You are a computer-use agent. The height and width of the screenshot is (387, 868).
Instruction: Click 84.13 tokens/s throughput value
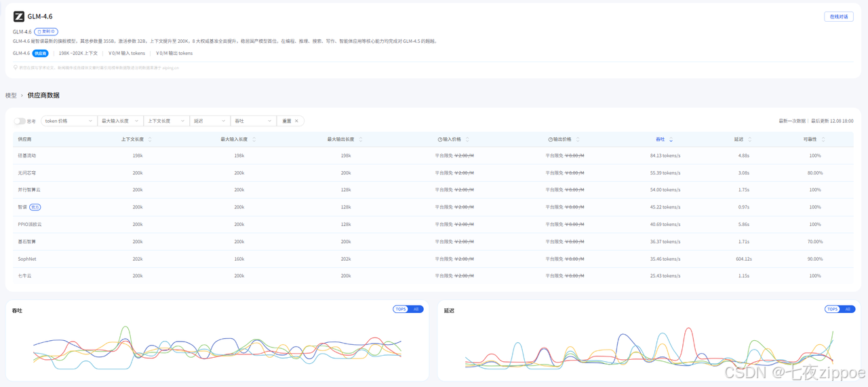(665, 155)
